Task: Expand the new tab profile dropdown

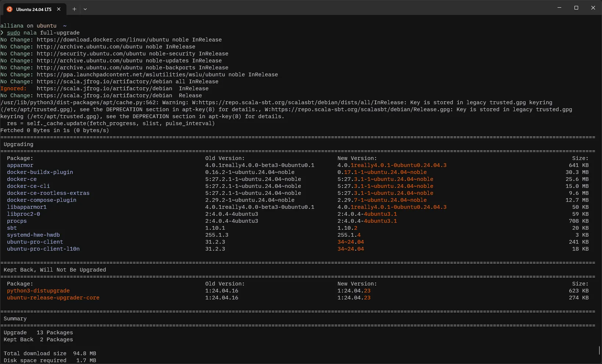Action: 85,9
